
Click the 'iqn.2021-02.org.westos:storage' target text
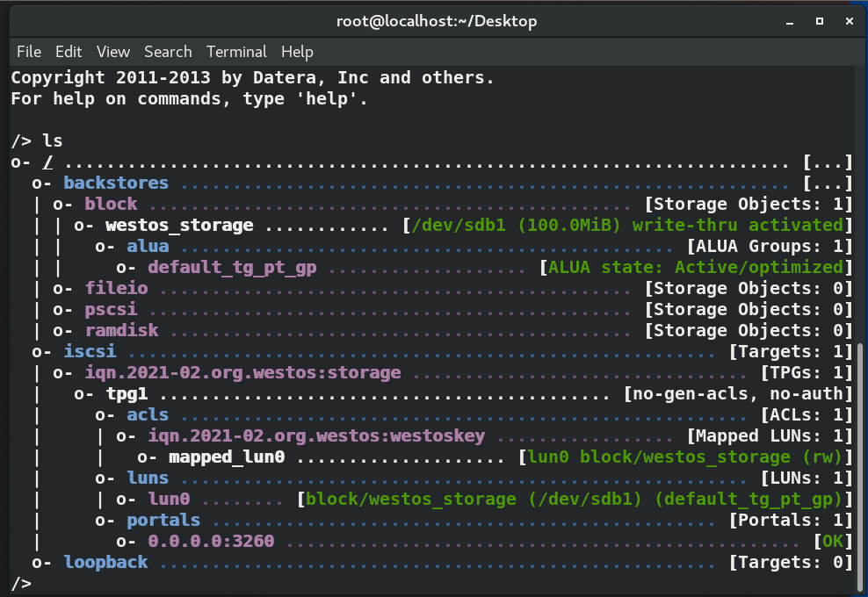[242, 372]
